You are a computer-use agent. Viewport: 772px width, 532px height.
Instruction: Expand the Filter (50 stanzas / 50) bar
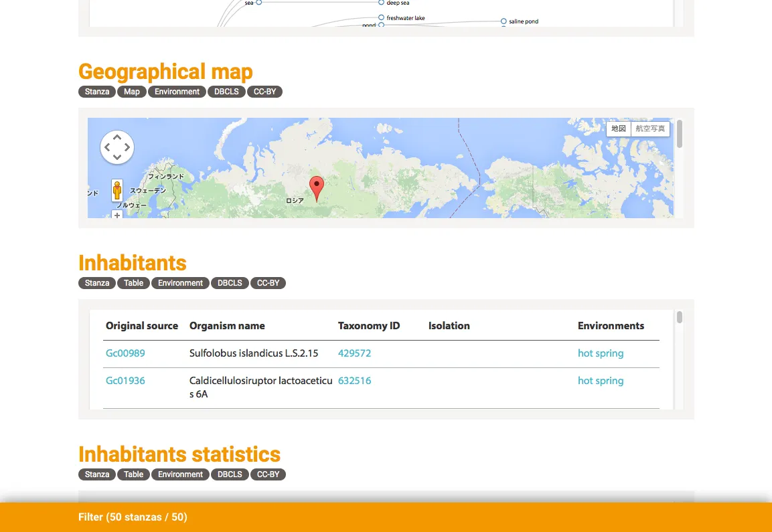coord(386,517)
